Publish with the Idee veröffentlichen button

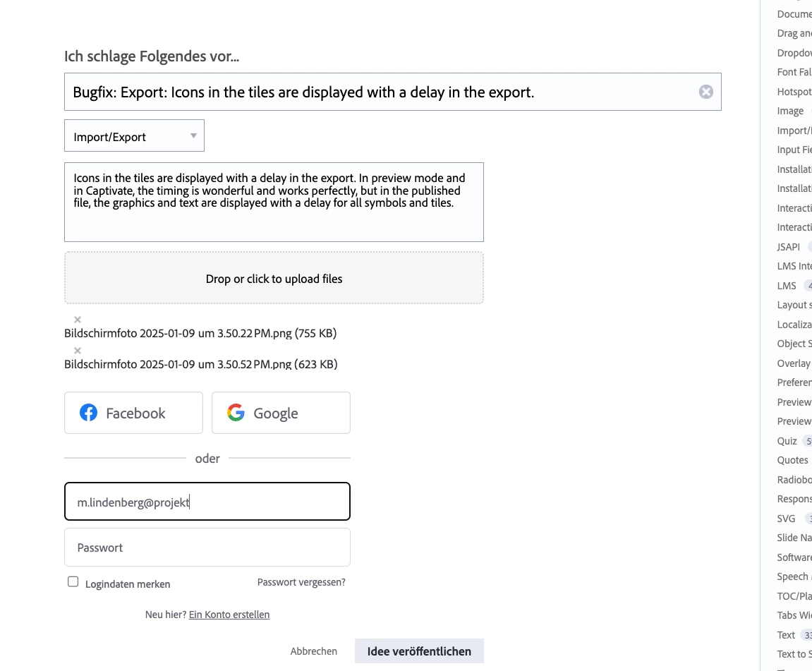[419, 651]
